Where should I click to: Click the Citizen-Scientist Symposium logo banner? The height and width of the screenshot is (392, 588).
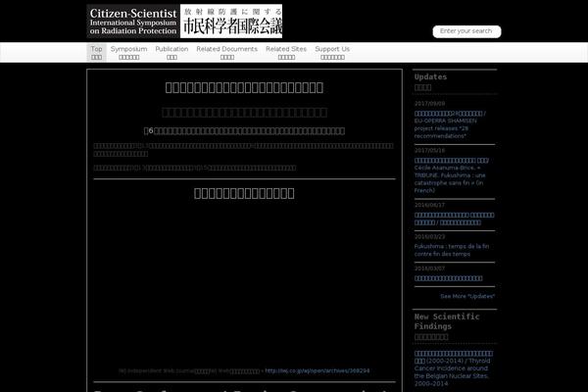click(184, 22)
